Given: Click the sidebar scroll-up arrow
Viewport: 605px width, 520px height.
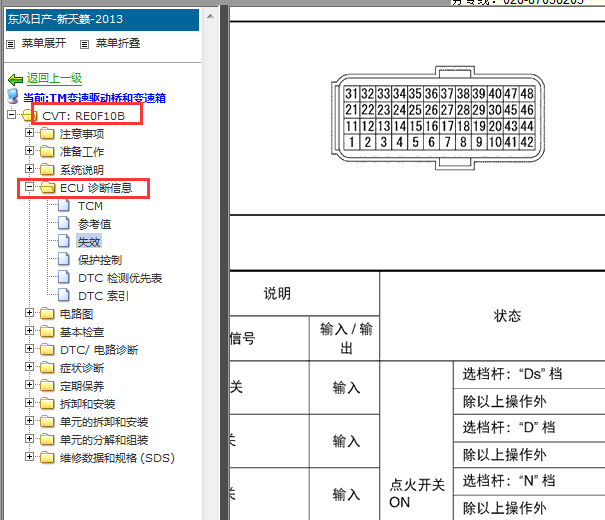Looking at the screenshot, I should point(210,16).
